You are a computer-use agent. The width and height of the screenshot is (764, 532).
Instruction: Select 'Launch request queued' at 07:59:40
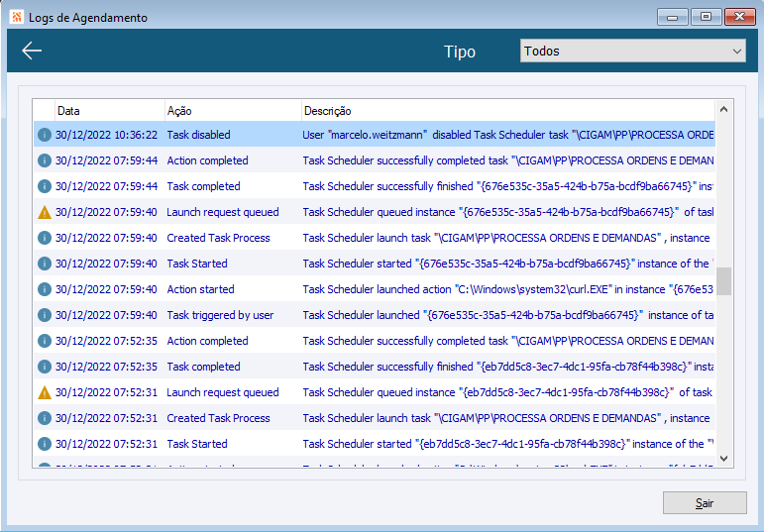(223, 212)
